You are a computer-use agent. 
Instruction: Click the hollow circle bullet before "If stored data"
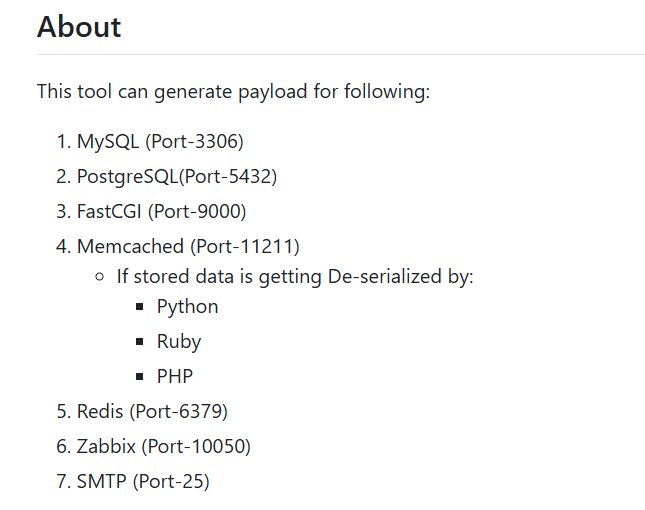(100, 277)
